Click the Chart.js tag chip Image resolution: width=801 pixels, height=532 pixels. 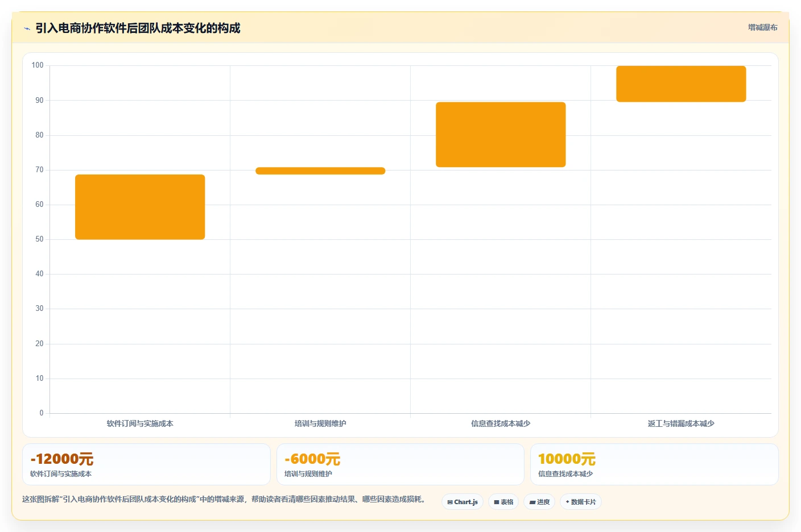(463, 502)
